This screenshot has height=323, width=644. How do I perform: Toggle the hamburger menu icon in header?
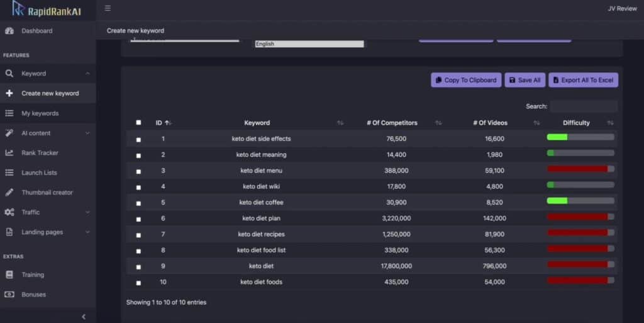point(108,8)
